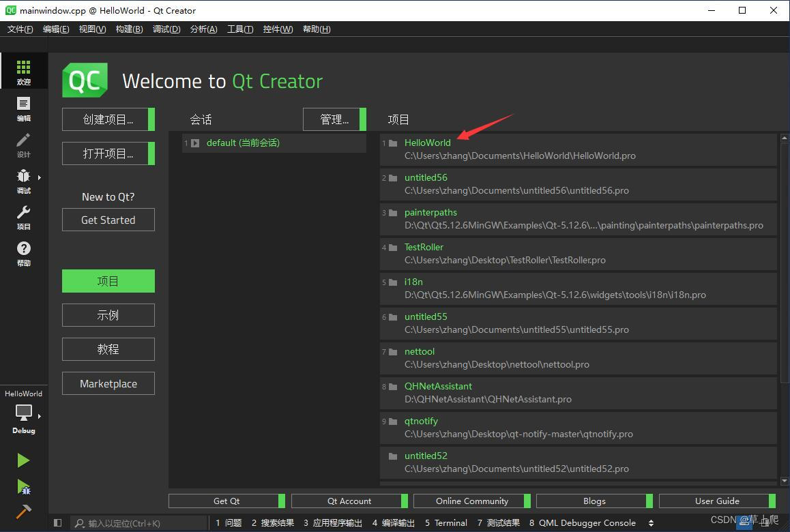Click the folder icon beside HelloWorld project
Image resolution: width=790 pixels, height=532 pixels.
point(393,143)
